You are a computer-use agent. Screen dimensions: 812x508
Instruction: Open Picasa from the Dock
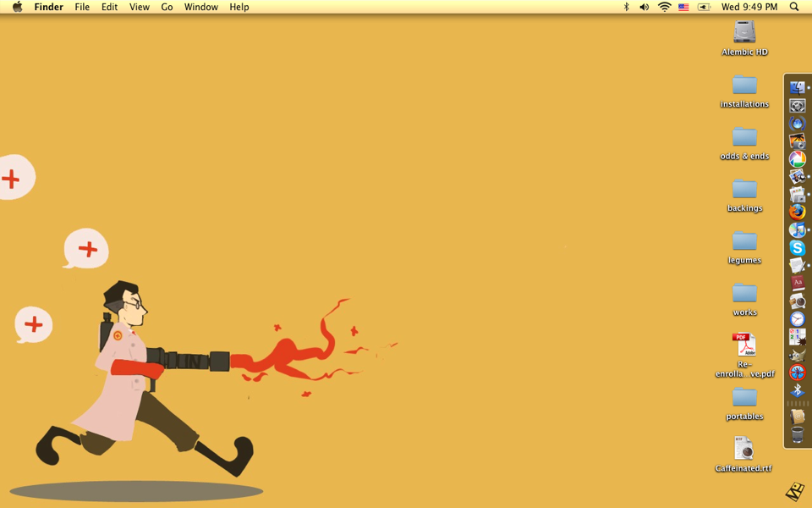[x=797, y=158]
